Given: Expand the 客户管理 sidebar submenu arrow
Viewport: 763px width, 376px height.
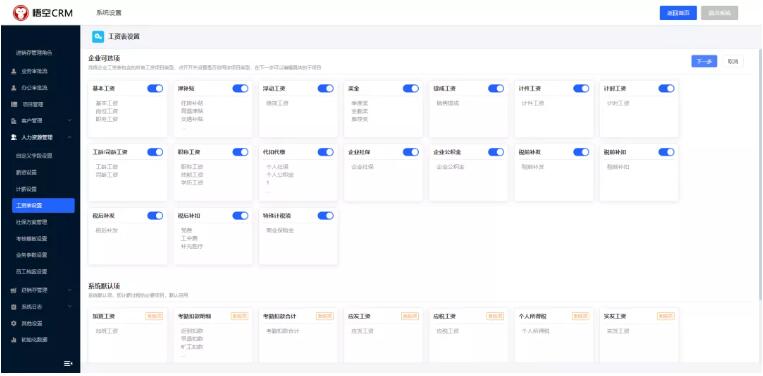Looking at the screenshot, I should tap(70, 121).
